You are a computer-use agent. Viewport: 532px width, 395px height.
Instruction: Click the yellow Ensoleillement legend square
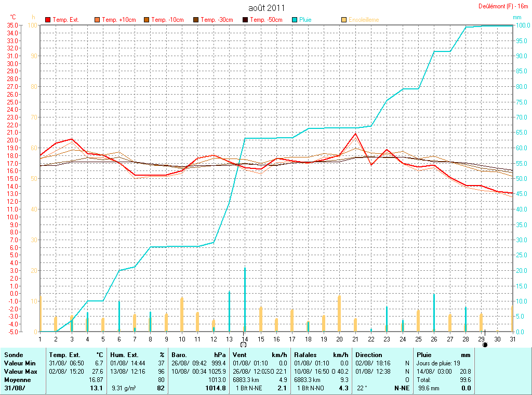[x=344, y=20]
